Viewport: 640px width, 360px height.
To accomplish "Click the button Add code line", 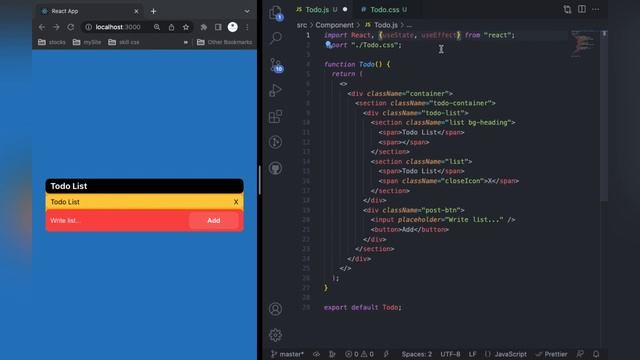I will (x=409, y=229).
